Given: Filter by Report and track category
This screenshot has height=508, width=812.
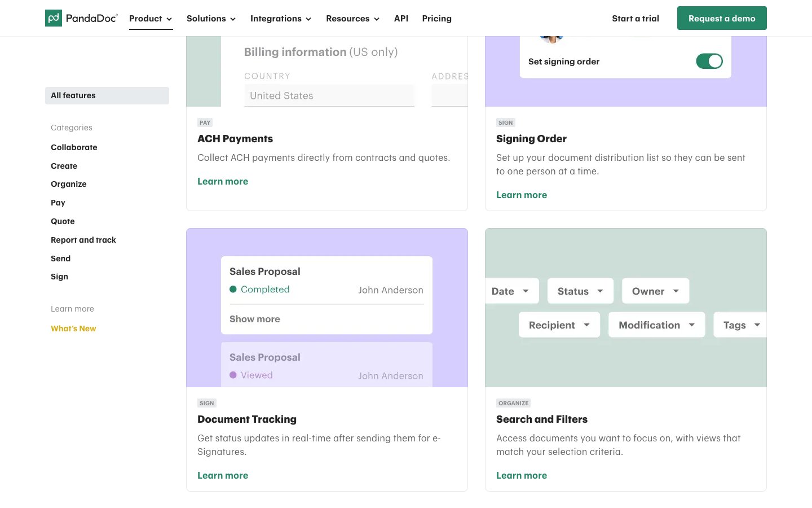Looking at the screenshot, I should [83, 240].
